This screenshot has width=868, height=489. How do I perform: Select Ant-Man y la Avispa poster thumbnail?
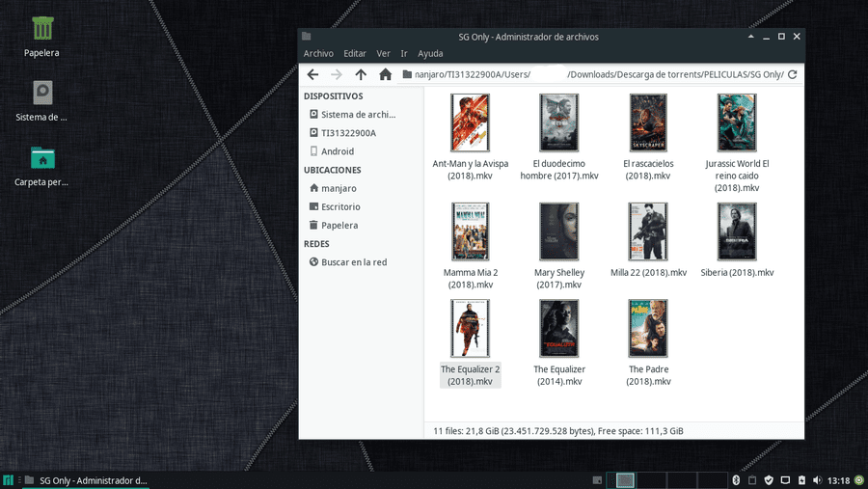[470, 122]
